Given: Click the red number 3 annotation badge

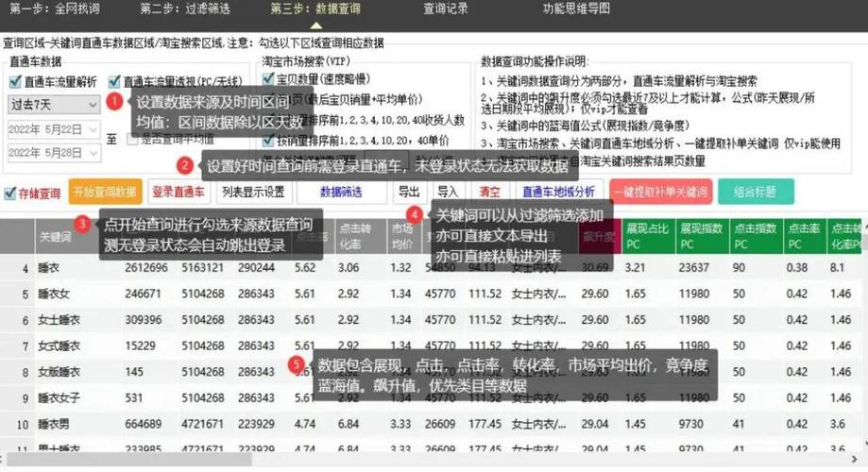Looking at the screenshot, I should coord(83,225).
